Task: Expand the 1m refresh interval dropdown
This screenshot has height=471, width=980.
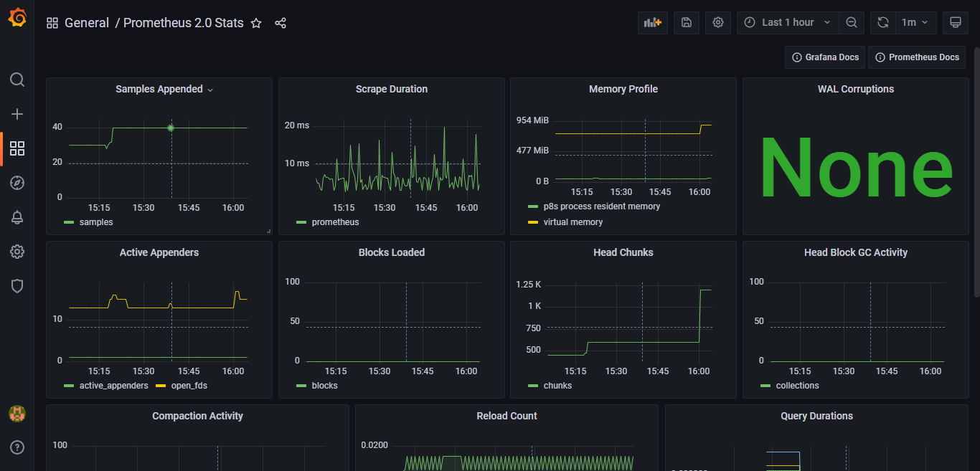Action: point(916,23)
